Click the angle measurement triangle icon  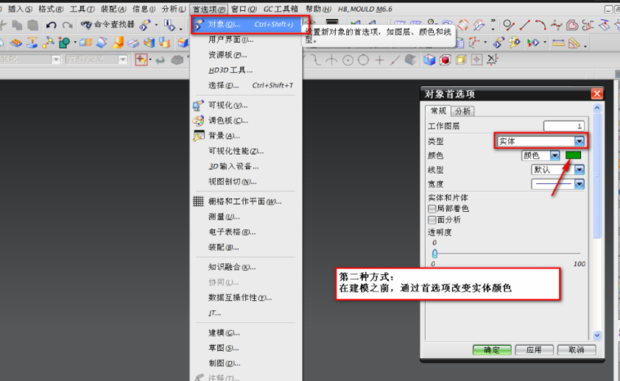[x=574, y=43]
